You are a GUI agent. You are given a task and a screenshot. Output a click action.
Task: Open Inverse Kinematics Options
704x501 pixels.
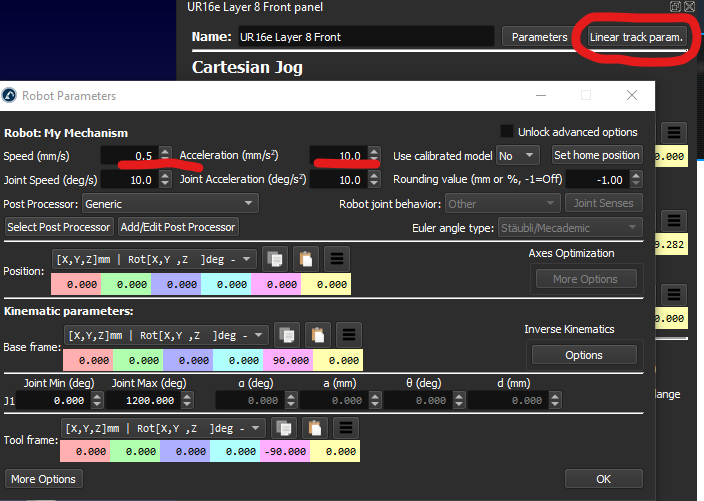click(x=583, y=355)
